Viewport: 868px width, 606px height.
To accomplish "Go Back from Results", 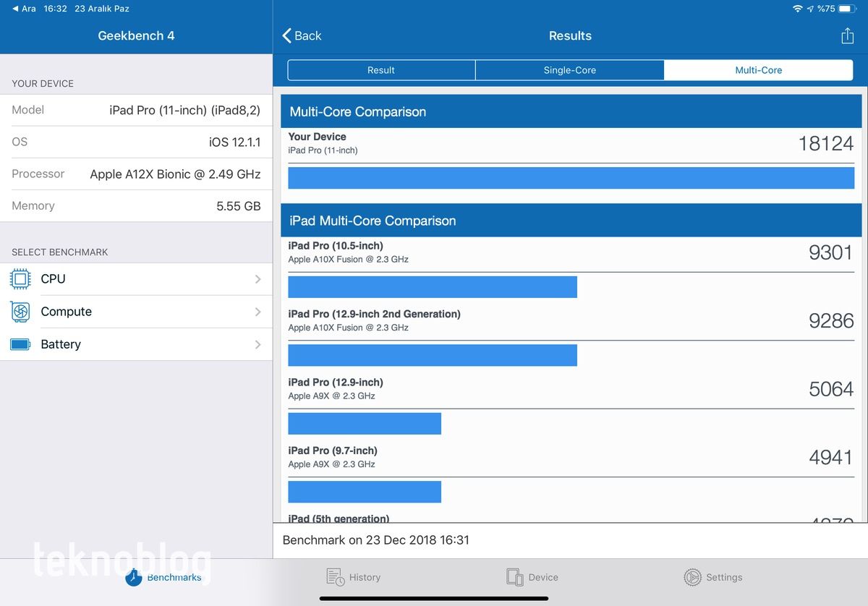I will (x=302, y=36).
